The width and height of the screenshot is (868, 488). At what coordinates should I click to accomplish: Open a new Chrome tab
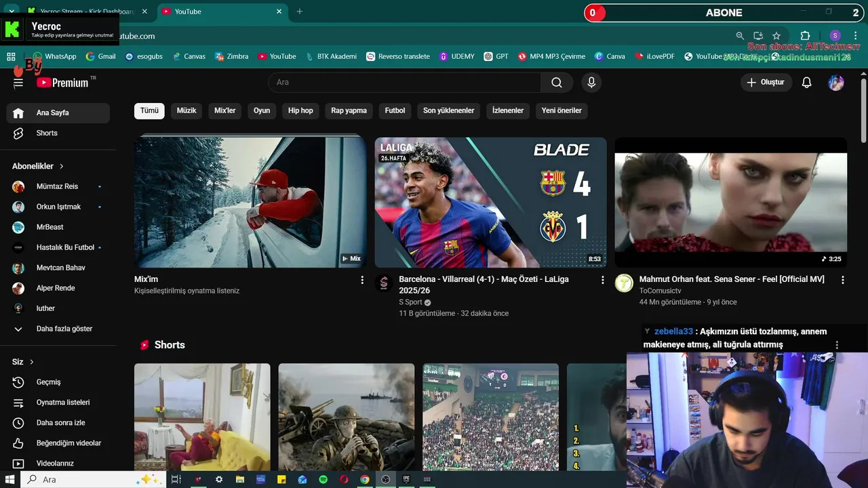click(300, 12)
